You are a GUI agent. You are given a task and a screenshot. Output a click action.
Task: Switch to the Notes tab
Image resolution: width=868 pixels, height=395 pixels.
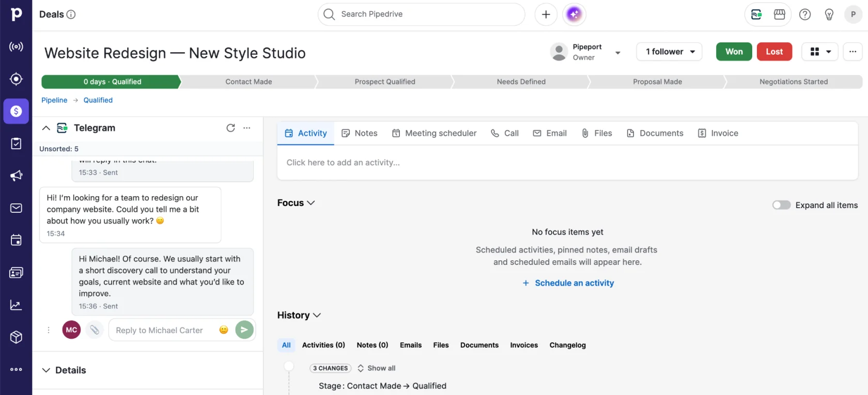(360, 133)
